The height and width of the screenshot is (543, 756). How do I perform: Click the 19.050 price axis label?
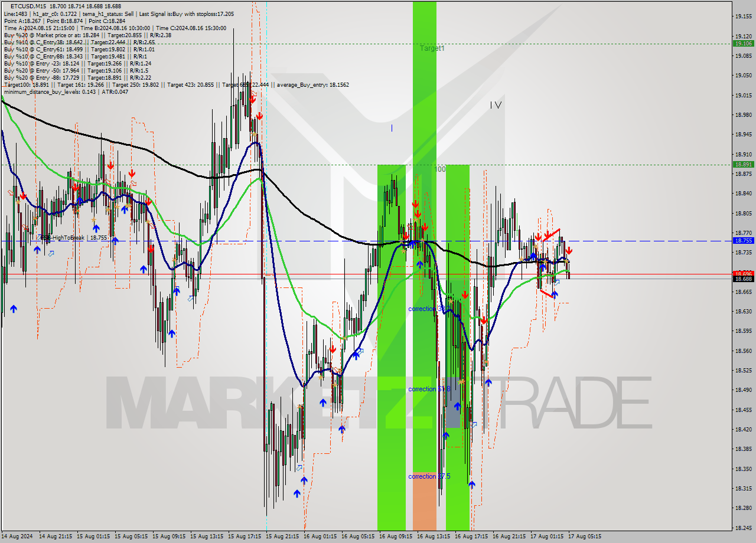point(743,75)
